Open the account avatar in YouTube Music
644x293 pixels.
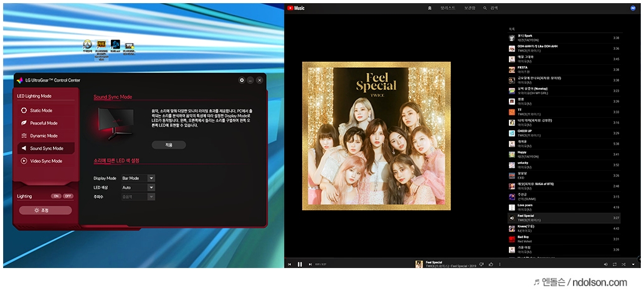(633, 8)
